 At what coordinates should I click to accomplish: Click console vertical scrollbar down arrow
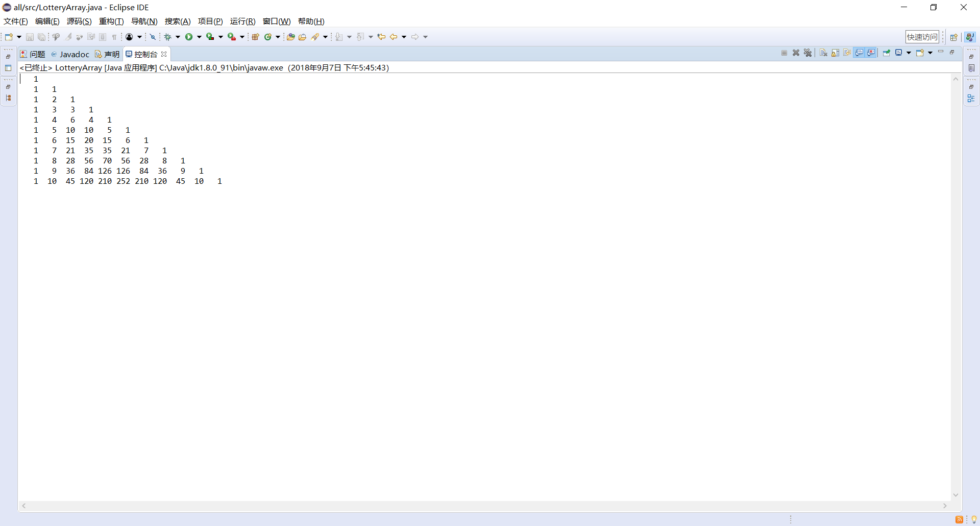(x=955, y=495)
